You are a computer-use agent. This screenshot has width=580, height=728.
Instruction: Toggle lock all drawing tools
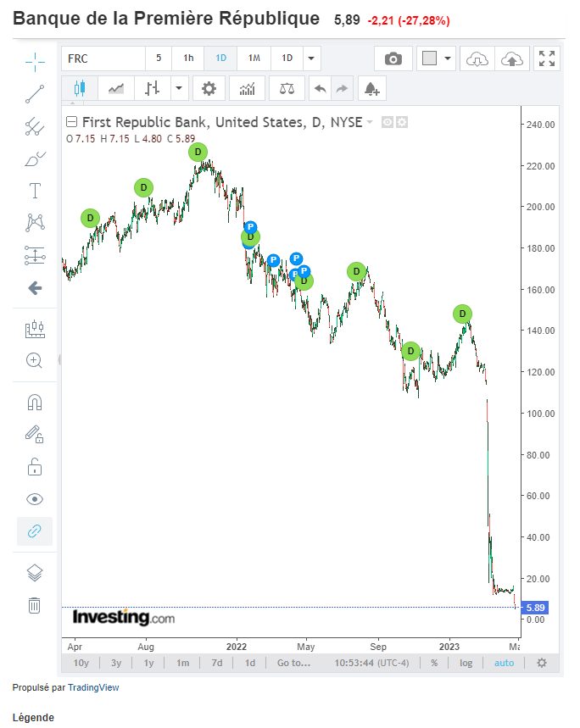coord(35,467)
